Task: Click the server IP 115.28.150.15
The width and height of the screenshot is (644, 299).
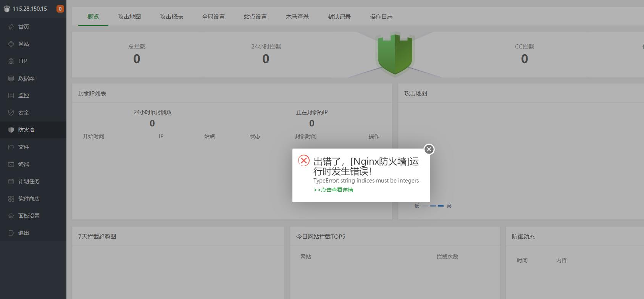Action: pos(30,9)
